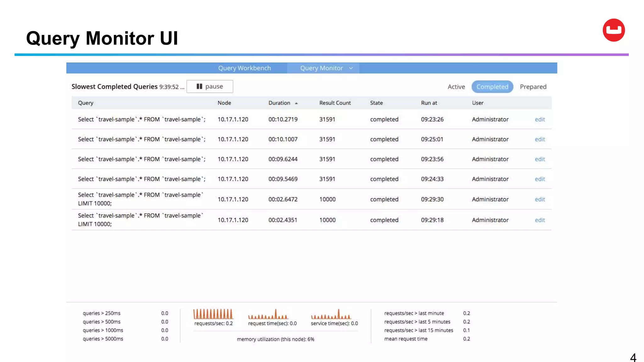The width and height of the screenshot is (644, 362).
Task: Sort by Result Count header
Action: (335, 103)
